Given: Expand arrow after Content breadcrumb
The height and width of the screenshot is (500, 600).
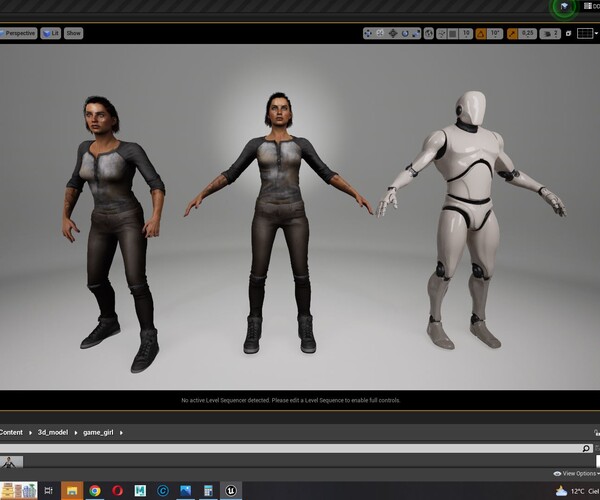Looking at the screenshot, I should tap(30, 433).
